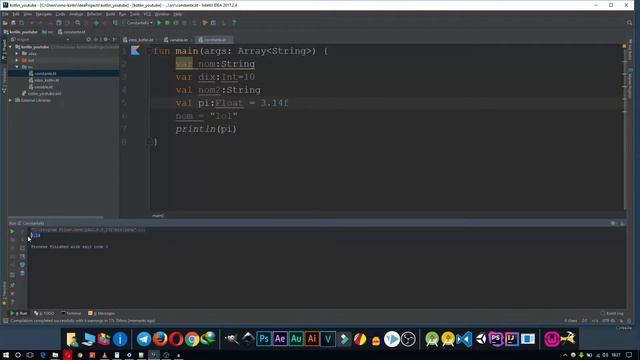Open Google Chrome from the dock

(x=192, y=339)
